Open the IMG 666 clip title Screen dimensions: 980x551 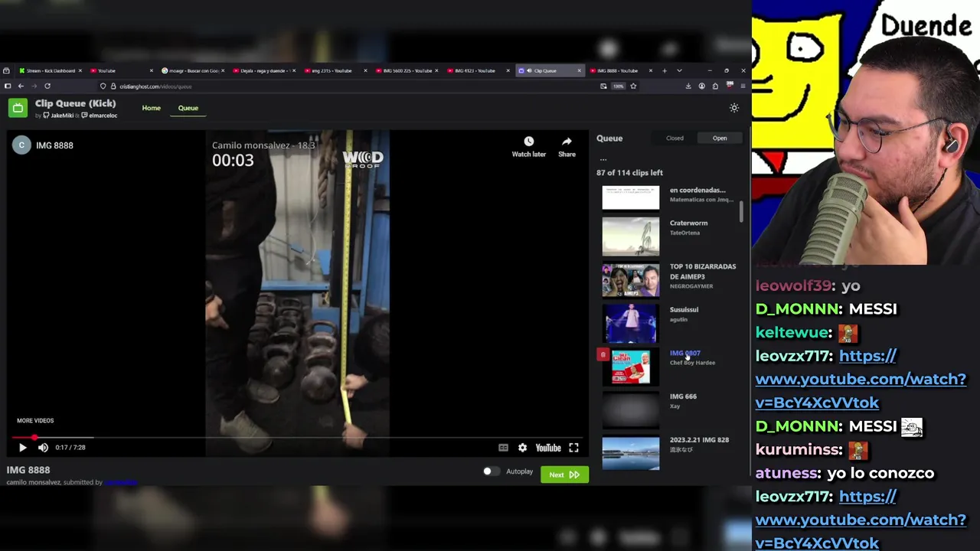coord(683,396)
